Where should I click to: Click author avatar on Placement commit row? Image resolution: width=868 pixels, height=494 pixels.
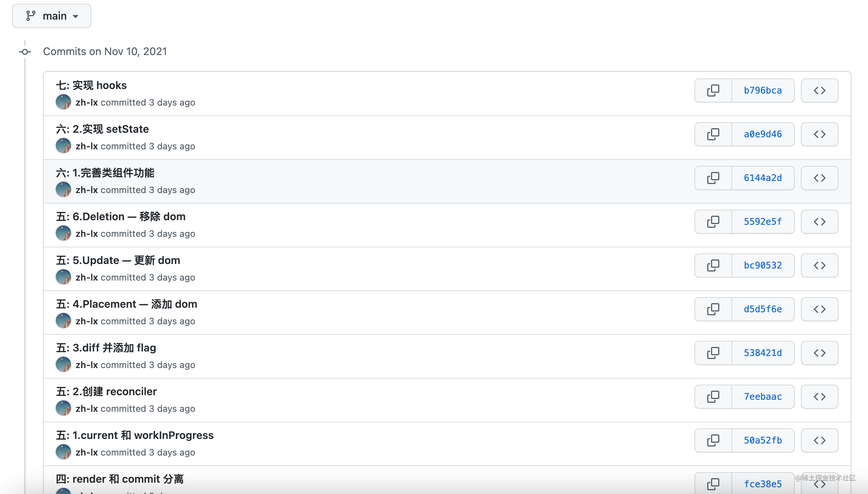coord(63,321)
